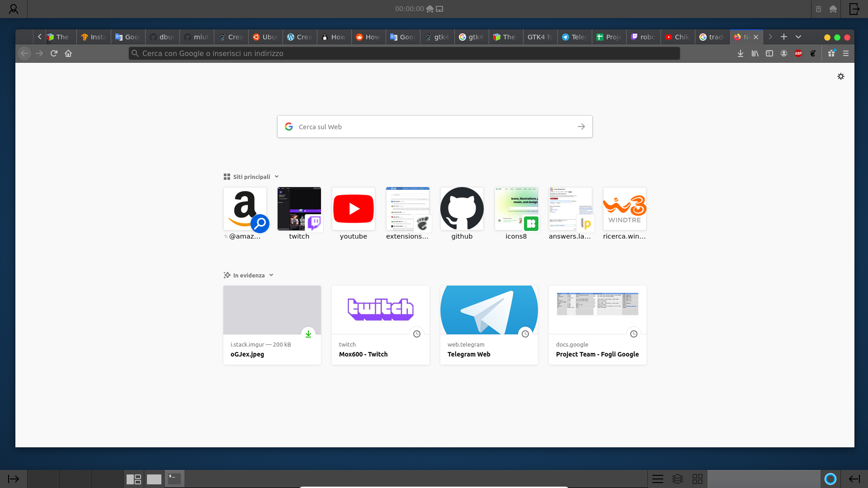The width and height of the screenshot is (868, 488).
Task: Open the terminal icon in taskbar
Action: click(x=174, y=479)
